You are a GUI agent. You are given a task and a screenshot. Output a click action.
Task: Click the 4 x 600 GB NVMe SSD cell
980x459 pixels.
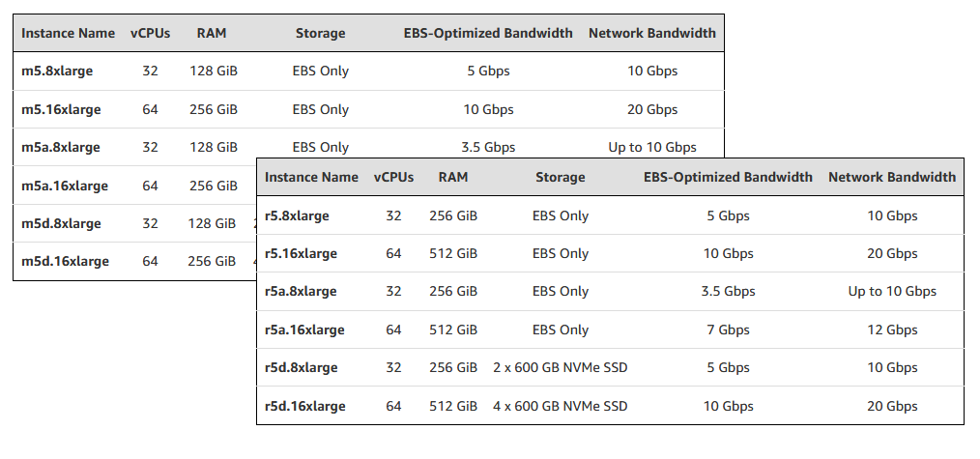(560, 406)
